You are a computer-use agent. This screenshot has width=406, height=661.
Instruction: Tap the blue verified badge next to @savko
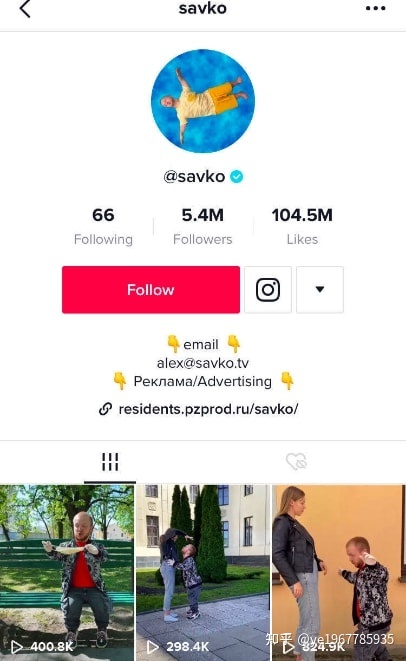tap(237, 177)
